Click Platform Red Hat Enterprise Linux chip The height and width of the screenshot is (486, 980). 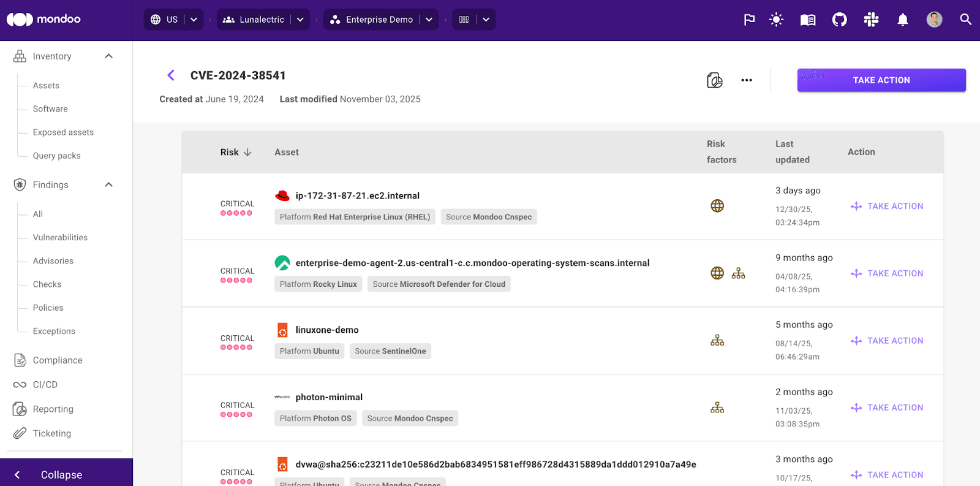pyautogui.click(x=355, y=217)
